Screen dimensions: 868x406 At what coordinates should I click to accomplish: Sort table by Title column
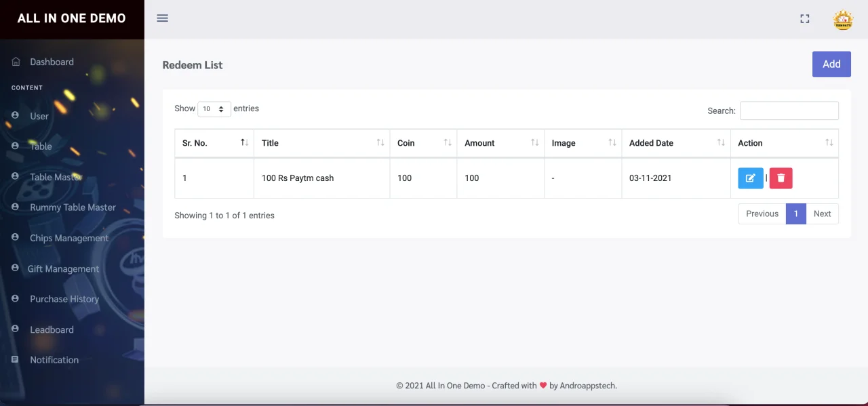[322, 143]
